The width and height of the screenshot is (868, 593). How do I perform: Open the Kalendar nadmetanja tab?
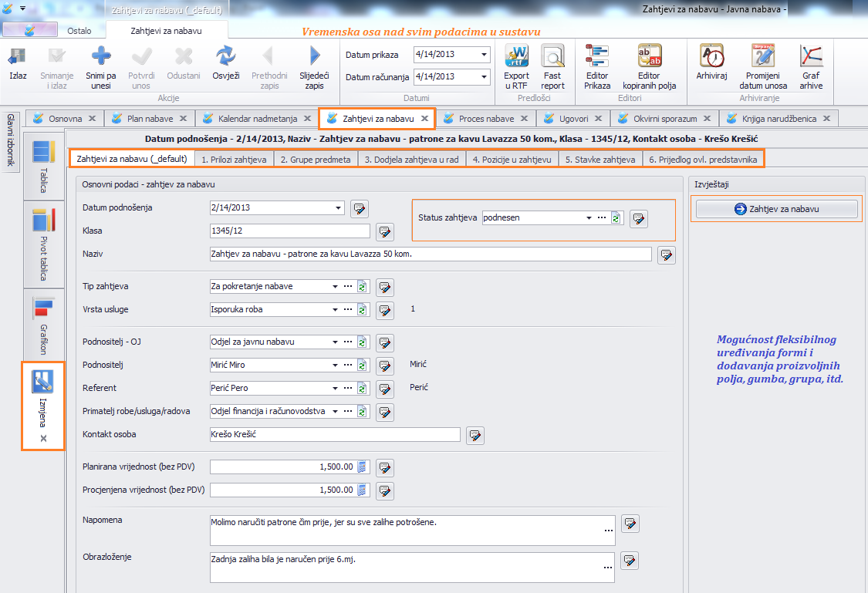(x=258, y=119)
